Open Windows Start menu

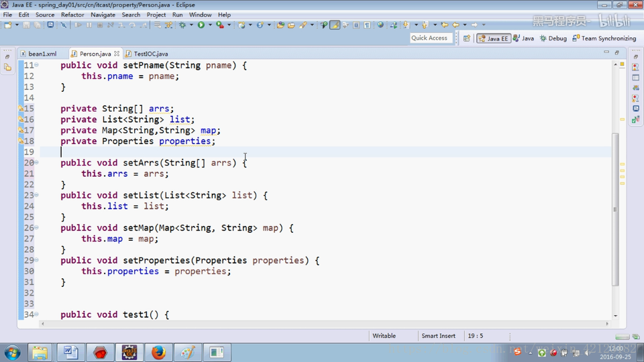[13, 353]
